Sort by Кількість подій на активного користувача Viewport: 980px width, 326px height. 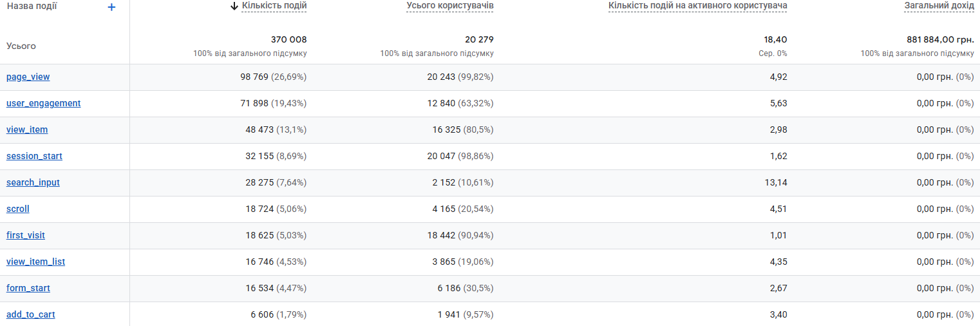pos(697,6)
